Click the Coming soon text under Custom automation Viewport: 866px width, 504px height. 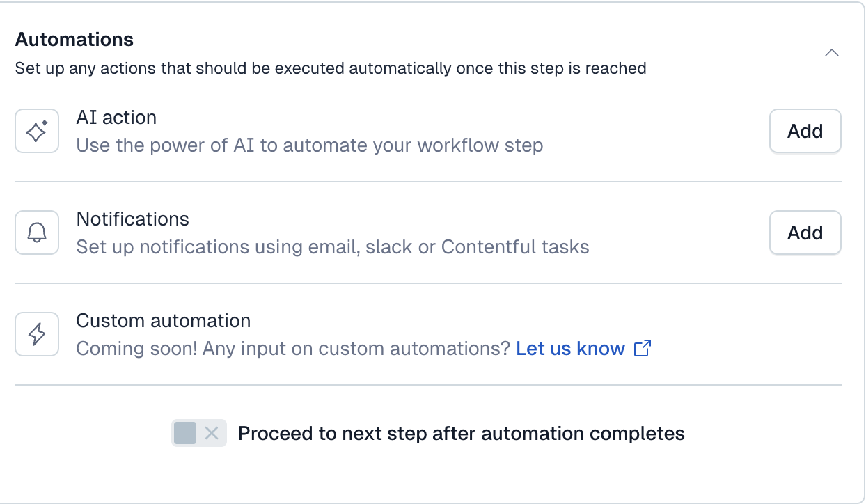click(x=292, y=348)
